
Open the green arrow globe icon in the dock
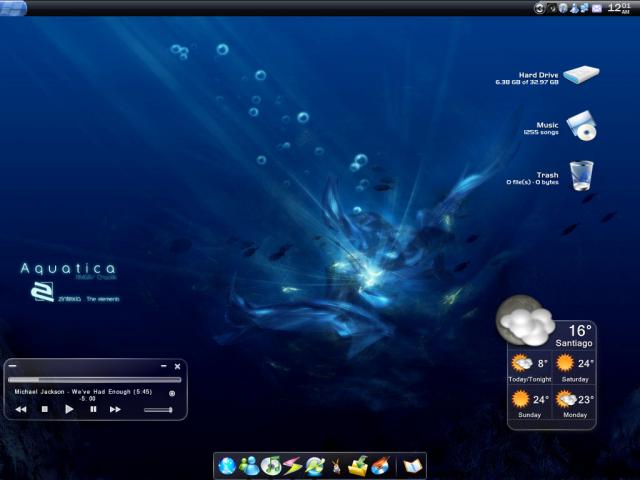[x=315, y=466]
